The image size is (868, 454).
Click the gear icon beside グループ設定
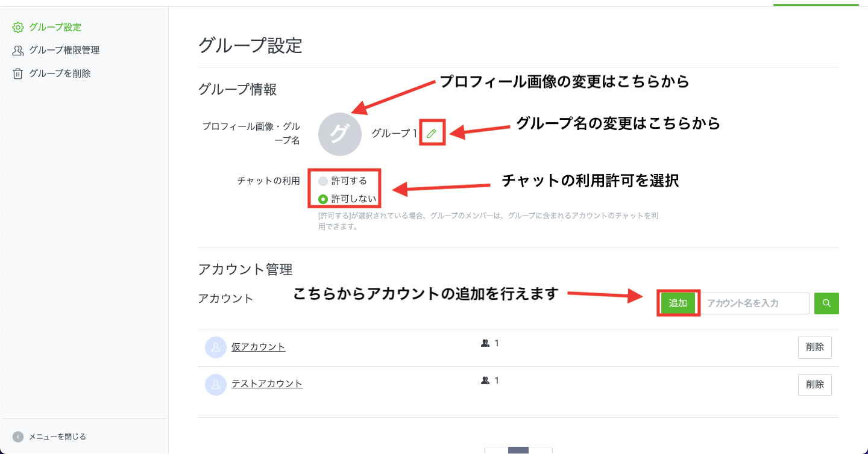(18, 28)
